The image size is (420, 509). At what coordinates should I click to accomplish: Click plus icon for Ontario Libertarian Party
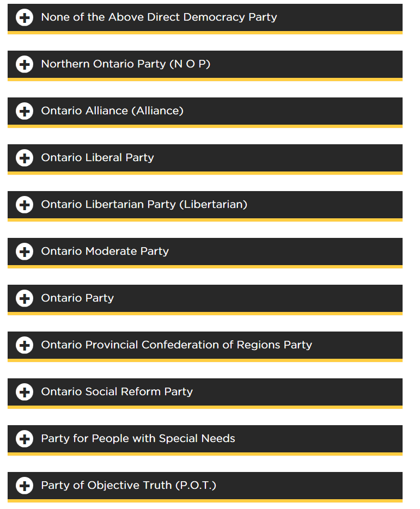(x=25, y=205)
